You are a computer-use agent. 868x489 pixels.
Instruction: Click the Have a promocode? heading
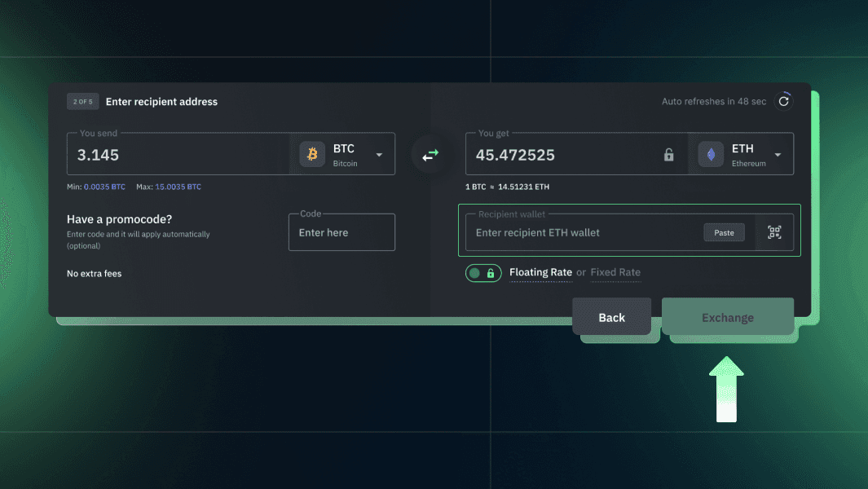coord(120,219)
